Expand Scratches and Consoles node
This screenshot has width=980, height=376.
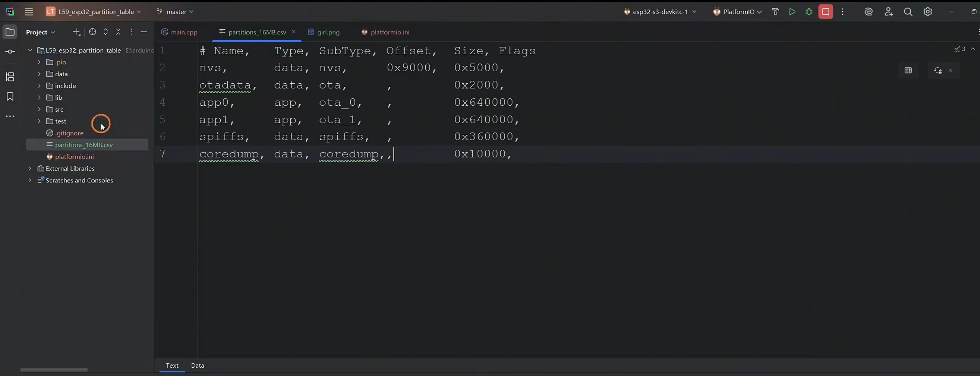[30, 180]
